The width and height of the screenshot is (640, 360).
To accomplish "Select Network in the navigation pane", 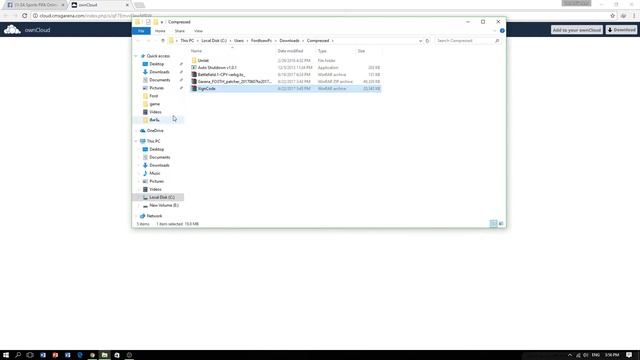I will pyautogui.click(x=154, y=216).
